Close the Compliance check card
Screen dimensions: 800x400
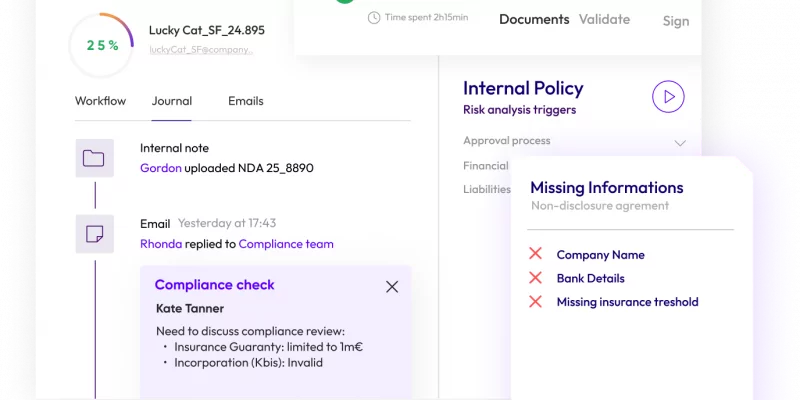[392, 287]
